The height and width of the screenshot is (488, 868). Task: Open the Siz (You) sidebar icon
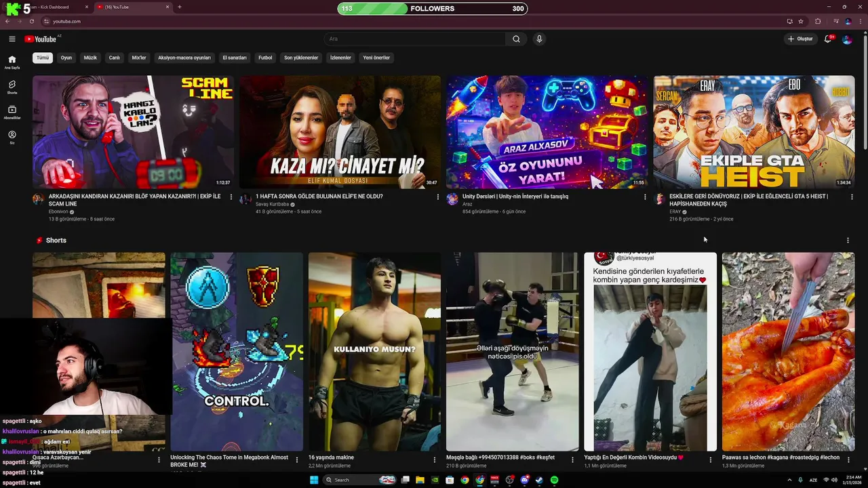[x=12, y=137]
